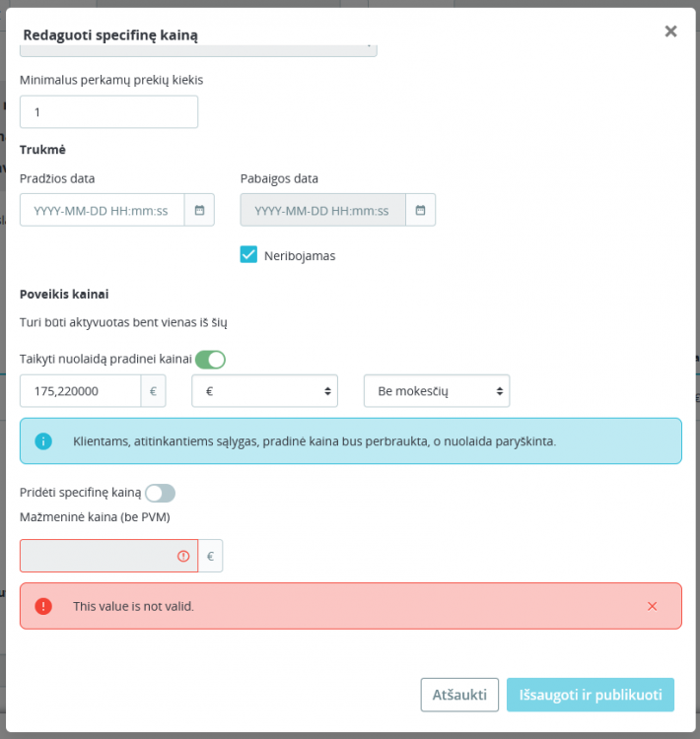The image size is (700, 739).
Task: Open the 'Be mokesčių' tax dropdown
Action: 437,391
